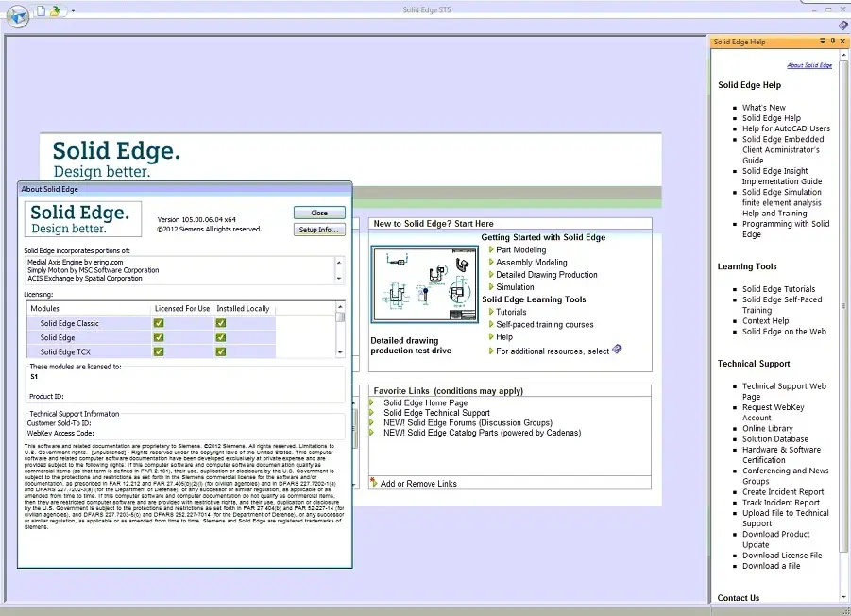
Task: Open Programming with Solid Edge link
Action: (x=786, y=229)
